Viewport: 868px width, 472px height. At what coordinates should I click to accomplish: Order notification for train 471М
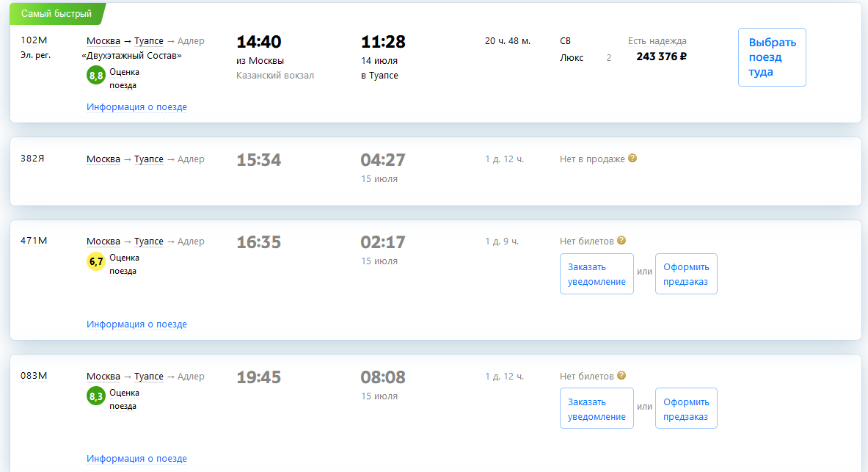click(x=597, y=274)
